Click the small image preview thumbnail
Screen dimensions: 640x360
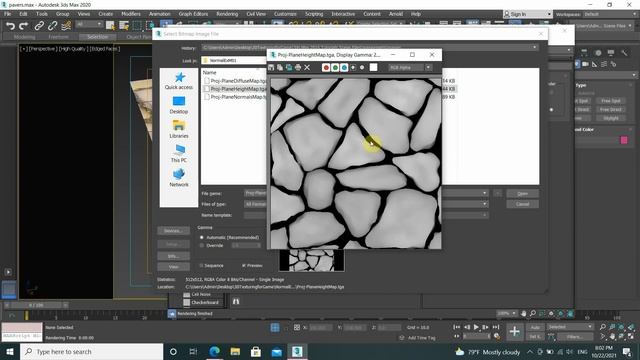311,260
